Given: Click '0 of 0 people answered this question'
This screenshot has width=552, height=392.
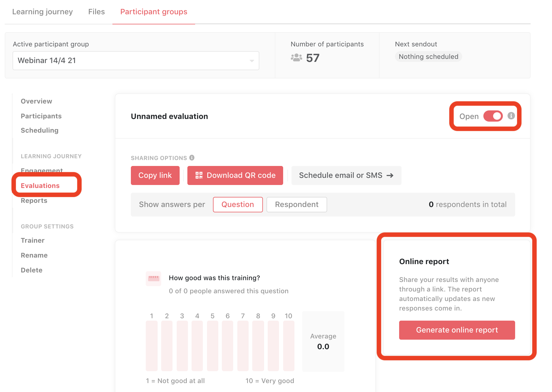Looking at the screenshot, I should [229, 291].
